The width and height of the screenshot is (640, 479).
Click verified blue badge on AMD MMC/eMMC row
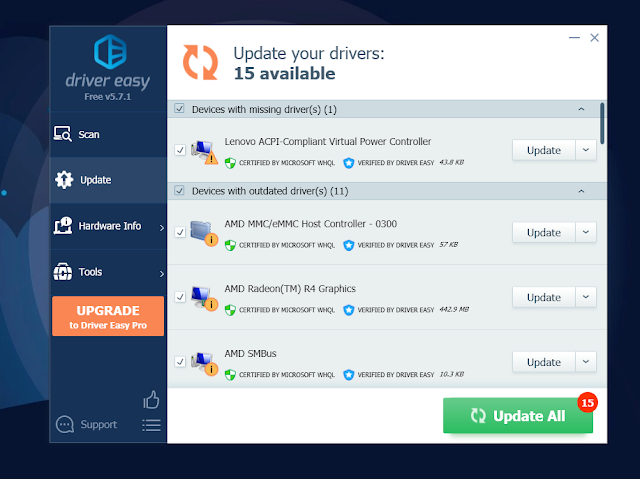tap(349, 245)
